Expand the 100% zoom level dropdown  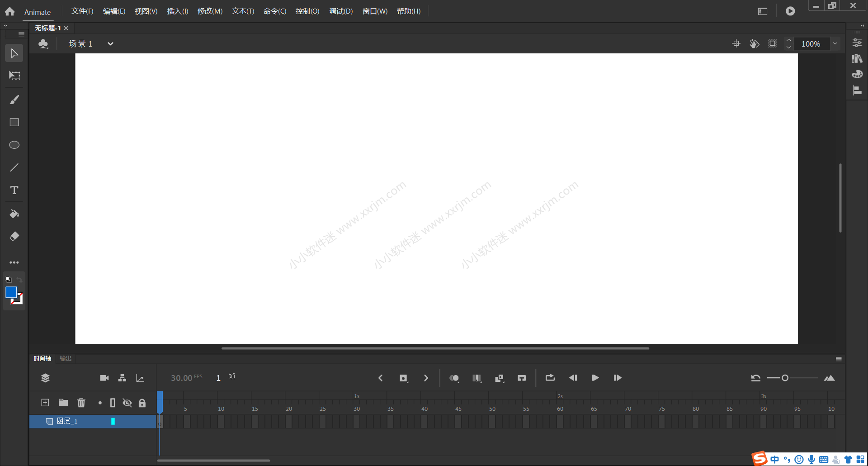point(835,44)
